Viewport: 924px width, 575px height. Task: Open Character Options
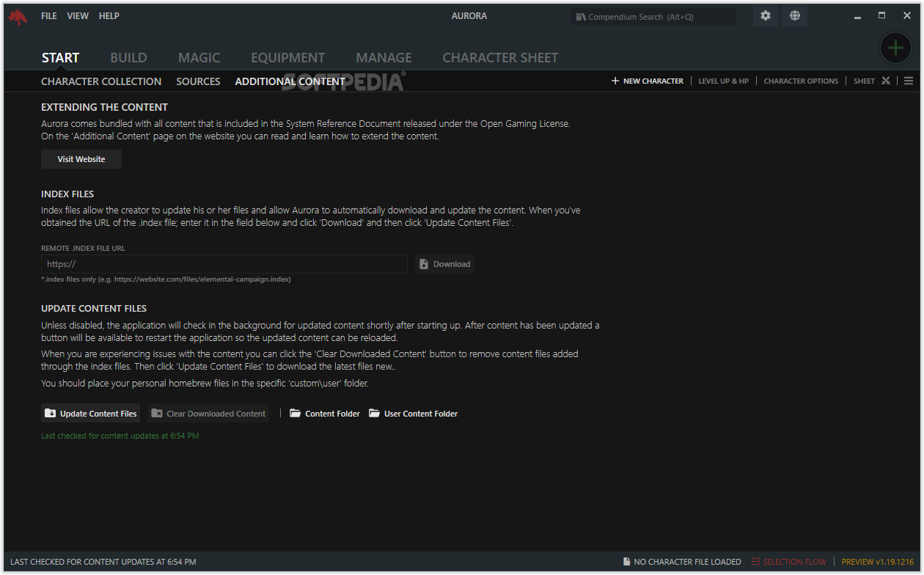click(801, 81)
